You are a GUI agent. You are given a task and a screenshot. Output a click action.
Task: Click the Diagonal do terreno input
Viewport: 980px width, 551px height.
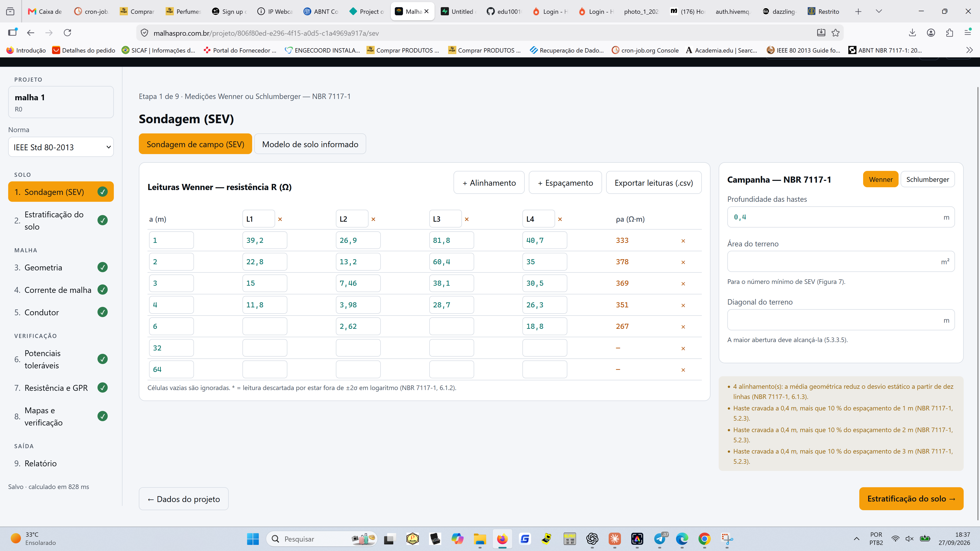tap(841, 320)
